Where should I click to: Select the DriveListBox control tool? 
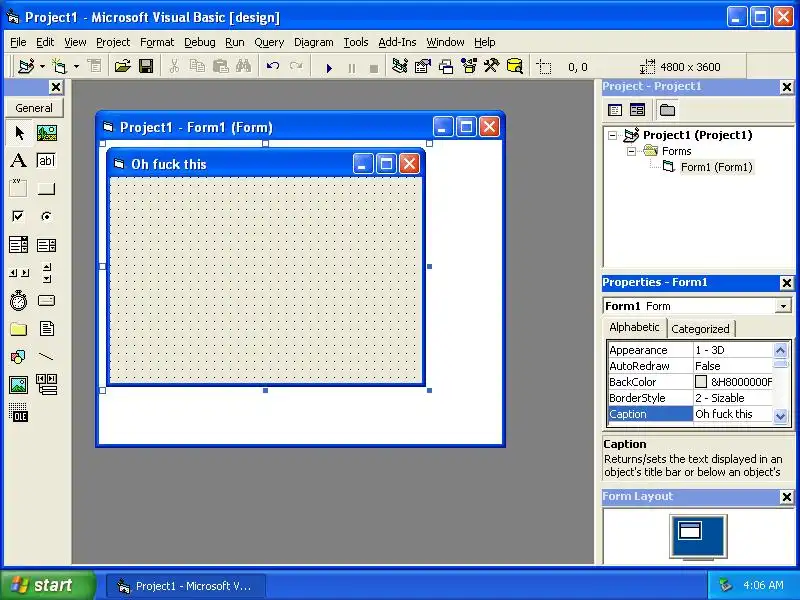[x=46, y=301]
